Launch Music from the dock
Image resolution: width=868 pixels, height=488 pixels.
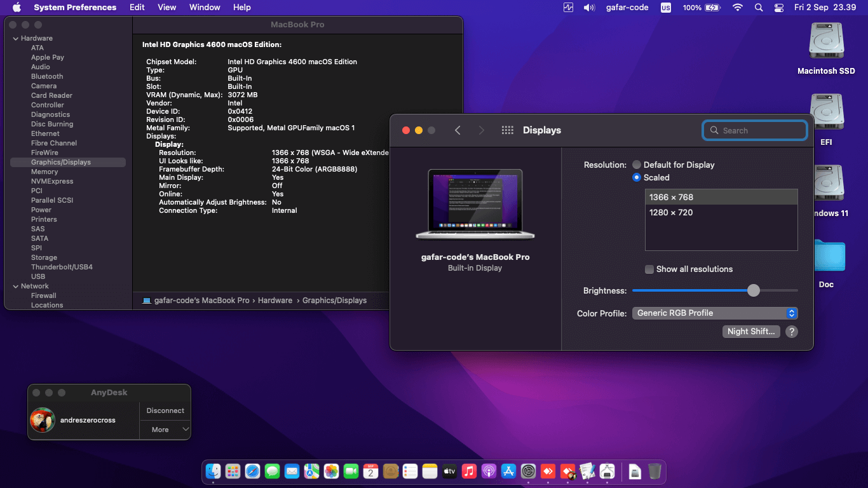point(469,471)
